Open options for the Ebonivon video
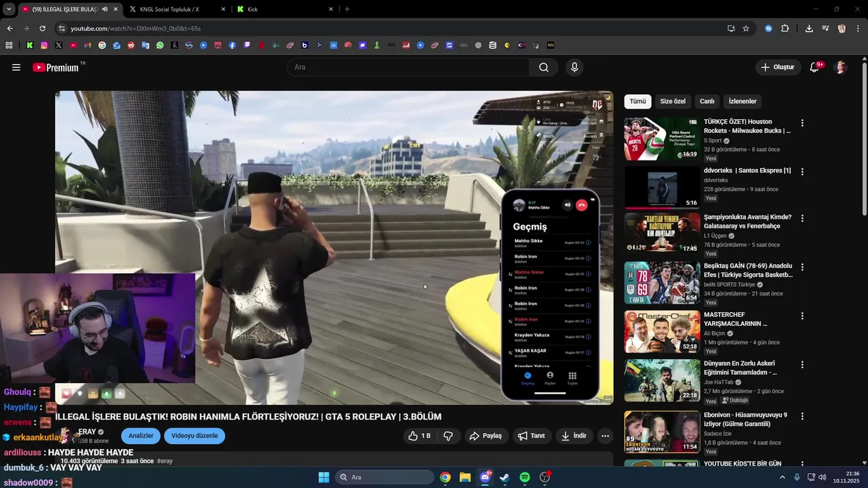 pyautogui.click(x=802, y=416)
